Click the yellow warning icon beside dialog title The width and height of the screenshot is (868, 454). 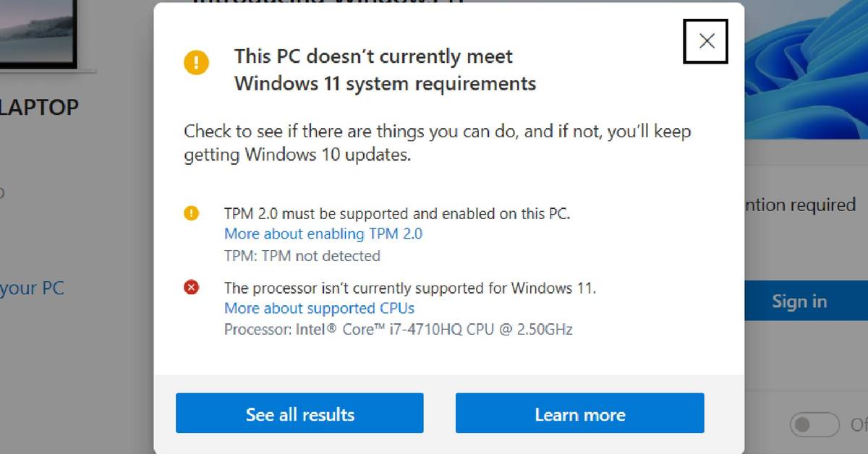pyautogui.click(x=196, y=63)
